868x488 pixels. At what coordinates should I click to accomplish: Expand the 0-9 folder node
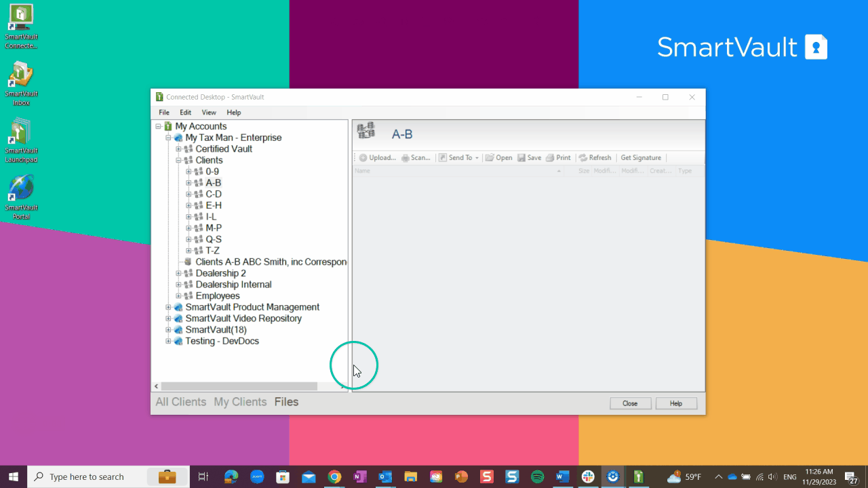pos(189,171)
